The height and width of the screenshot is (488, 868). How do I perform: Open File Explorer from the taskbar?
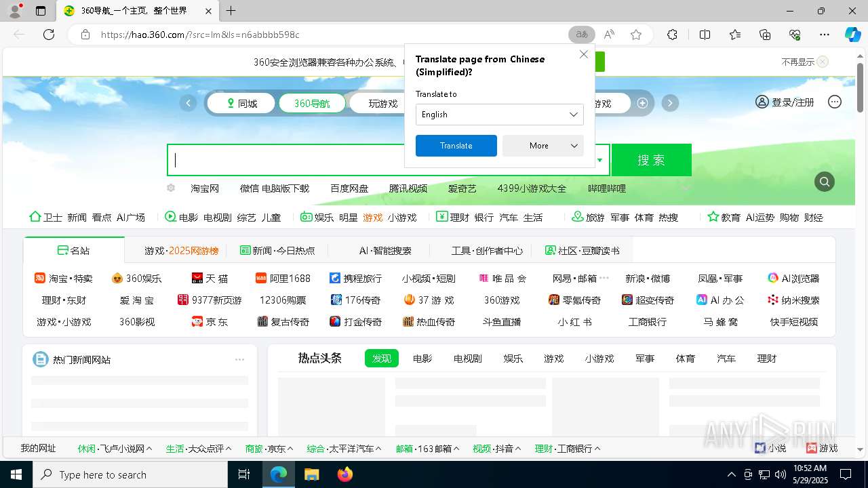(311, 474)
